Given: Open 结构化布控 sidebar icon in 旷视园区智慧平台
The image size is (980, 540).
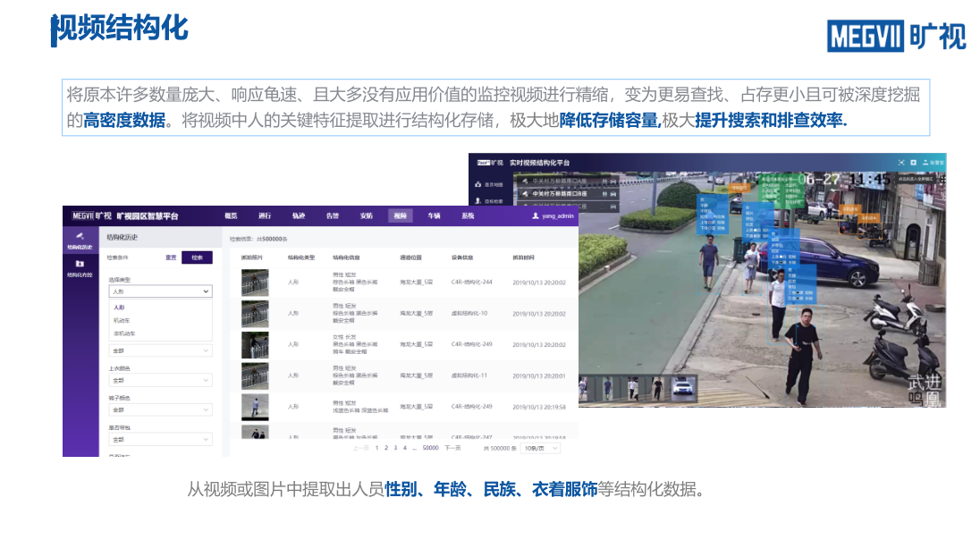Looking at the screenshot, I should point(80,265).
